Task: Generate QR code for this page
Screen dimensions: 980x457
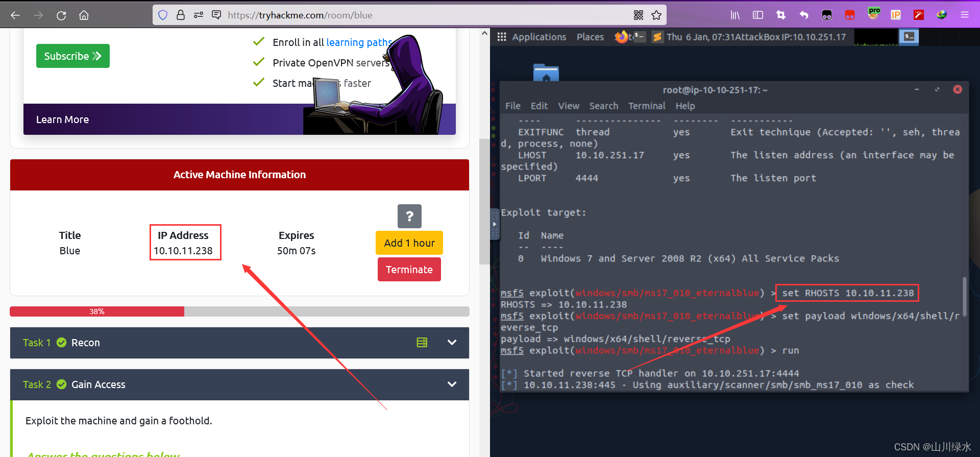Action: 639,15
